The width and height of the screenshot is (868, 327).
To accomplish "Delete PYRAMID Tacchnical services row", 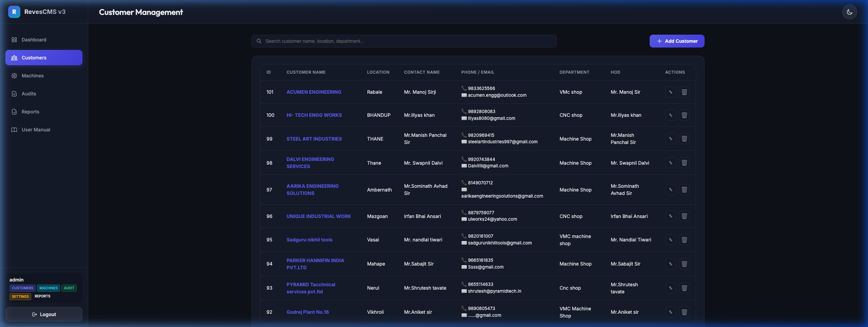I will click(684, 288).
